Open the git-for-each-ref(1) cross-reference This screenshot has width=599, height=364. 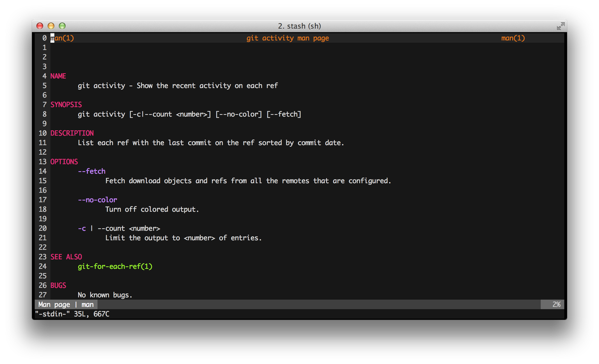(115, 266)
